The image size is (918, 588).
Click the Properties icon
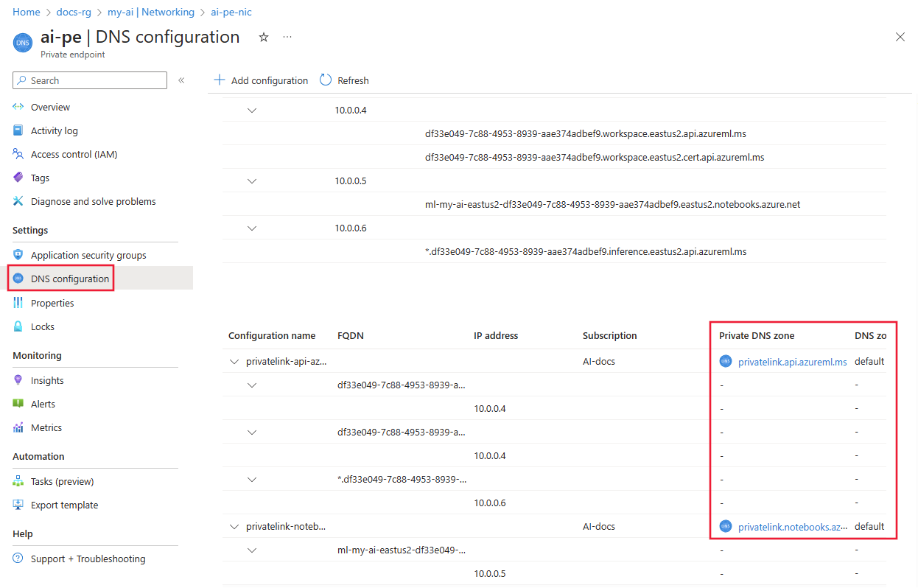(18, 303)
